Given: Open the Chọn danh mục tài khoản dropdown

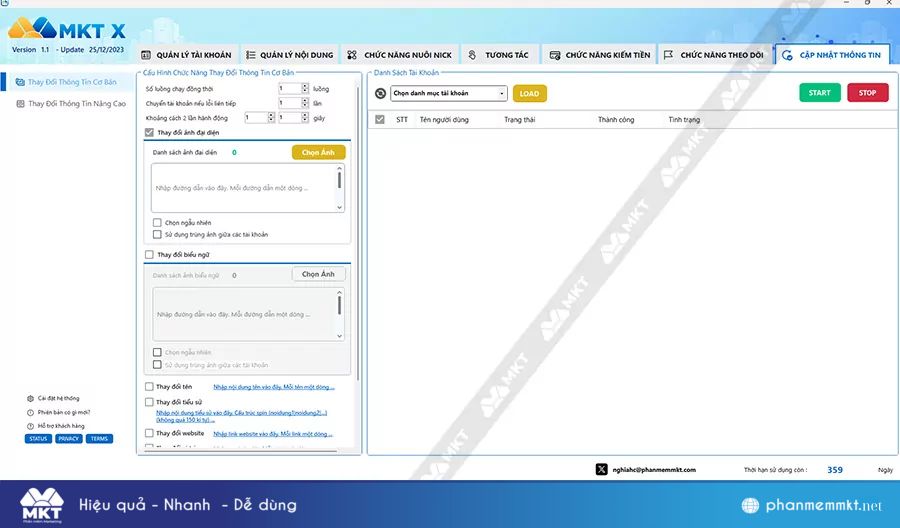Looking at the screenshot, I should click(449, 94).
